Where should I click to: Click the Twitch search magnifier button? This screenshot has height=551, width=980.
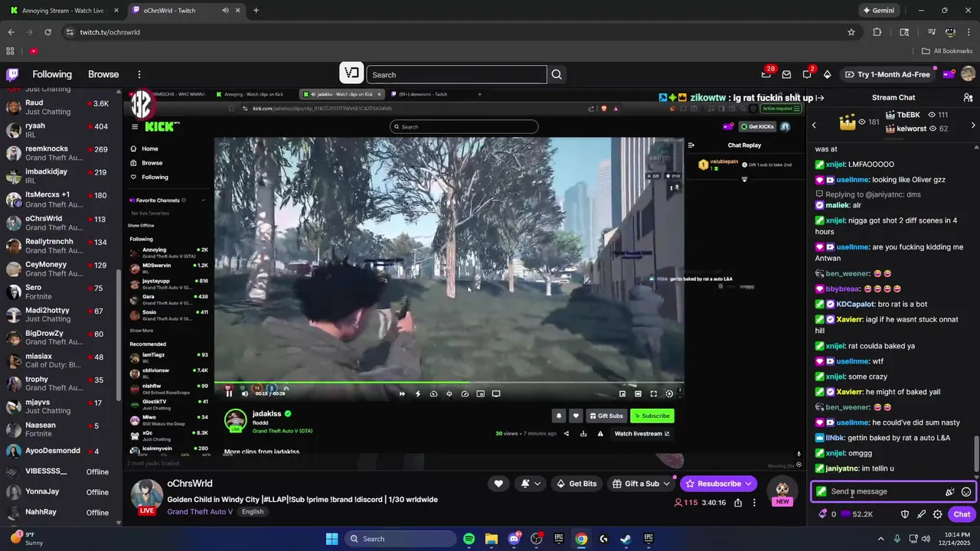(557, 74)
